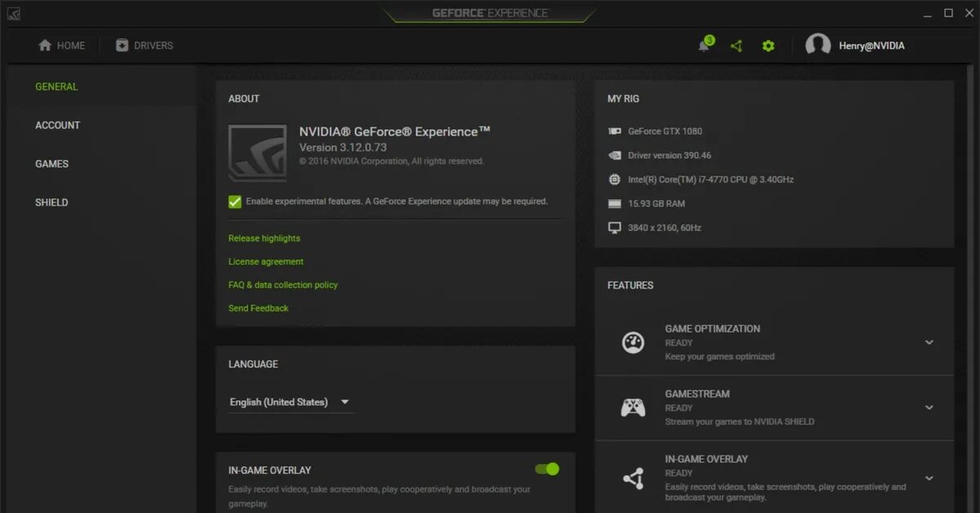The image size is (980, 513).
Task: Switch to the Drivers tab
Action: click(x=145, y=46)
